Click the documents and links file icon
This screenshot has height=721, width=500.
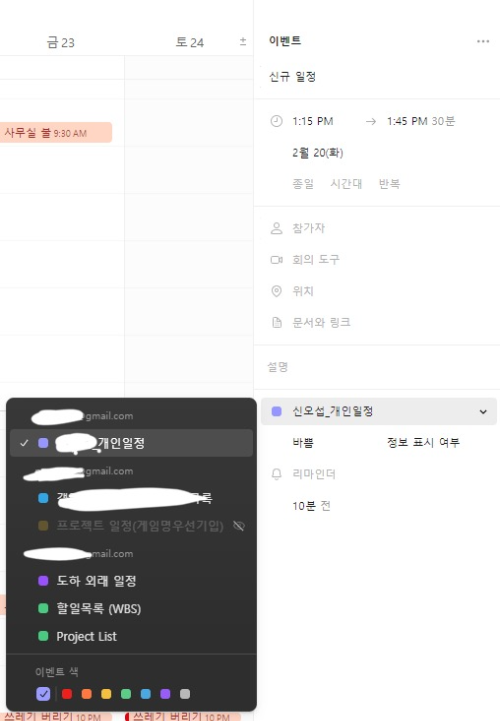click(277, 322)
